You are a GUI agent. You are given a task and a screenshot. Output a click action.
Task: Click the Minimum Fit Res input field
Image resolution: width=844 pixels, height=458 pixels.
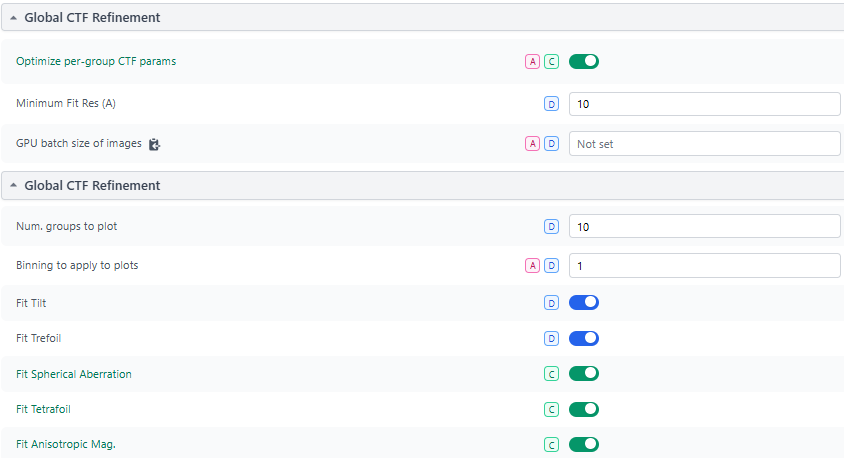click(704, 103)
